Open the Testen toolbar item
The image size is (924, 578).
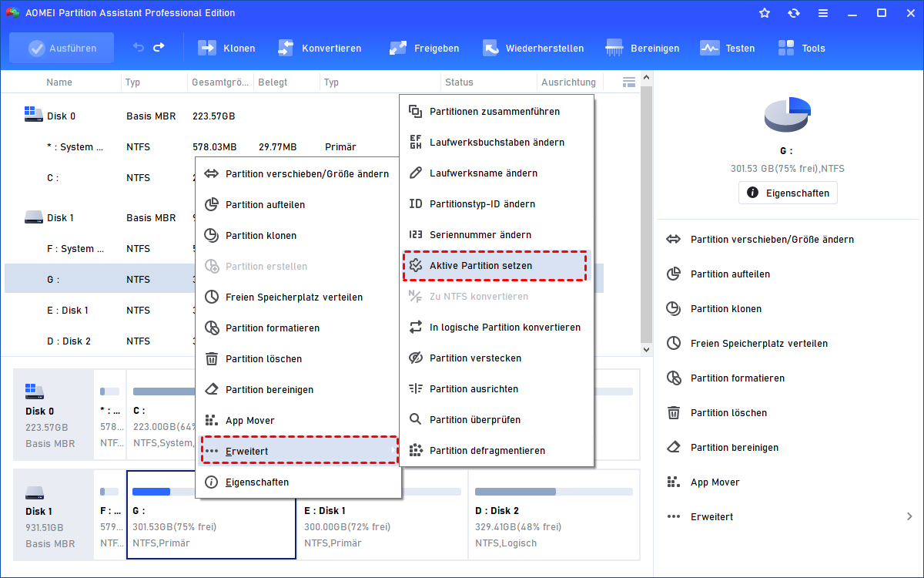coord(728,48)
